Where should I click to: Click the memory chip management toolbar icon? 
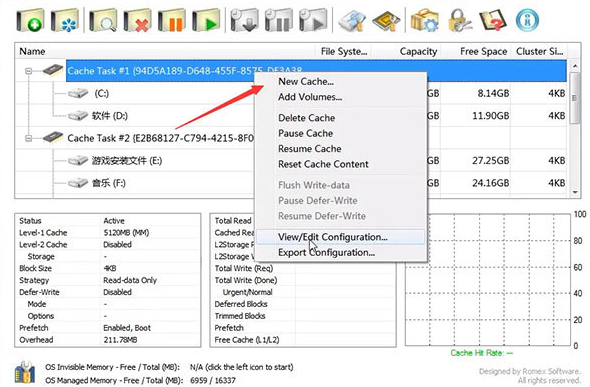[386, 20]
